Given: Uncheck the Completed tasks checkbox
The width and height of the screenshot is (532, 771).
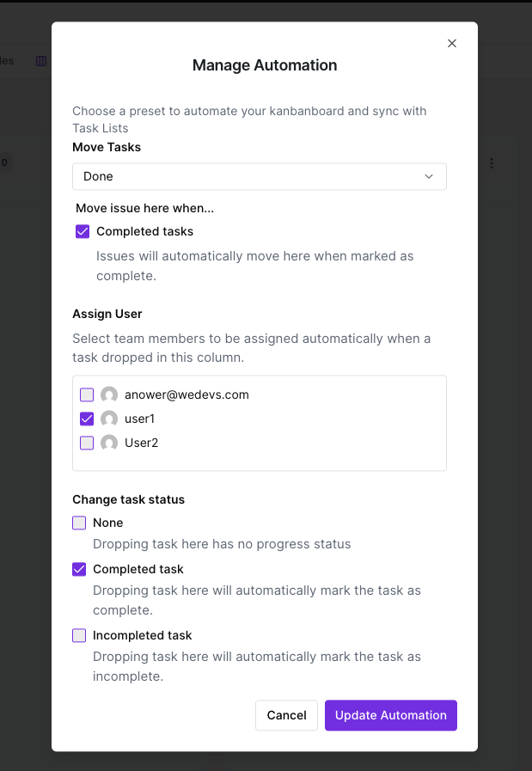Looking at the screenshot, I should point(83,231).
